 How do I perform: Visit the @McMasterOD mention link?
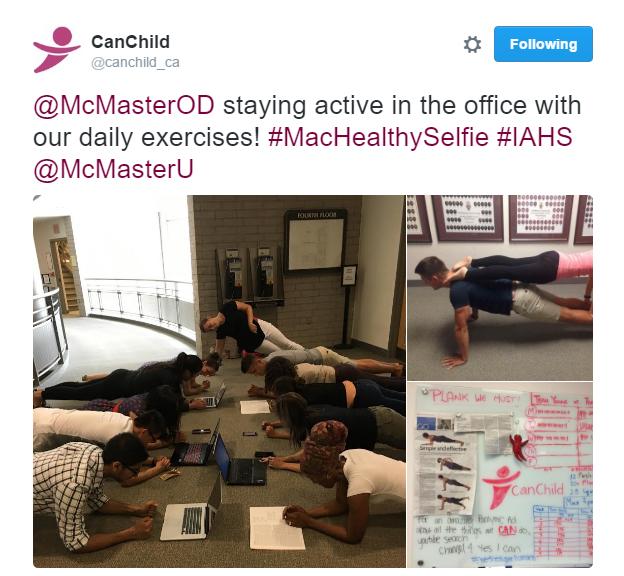pyautogui.click(x=124, y=105)
